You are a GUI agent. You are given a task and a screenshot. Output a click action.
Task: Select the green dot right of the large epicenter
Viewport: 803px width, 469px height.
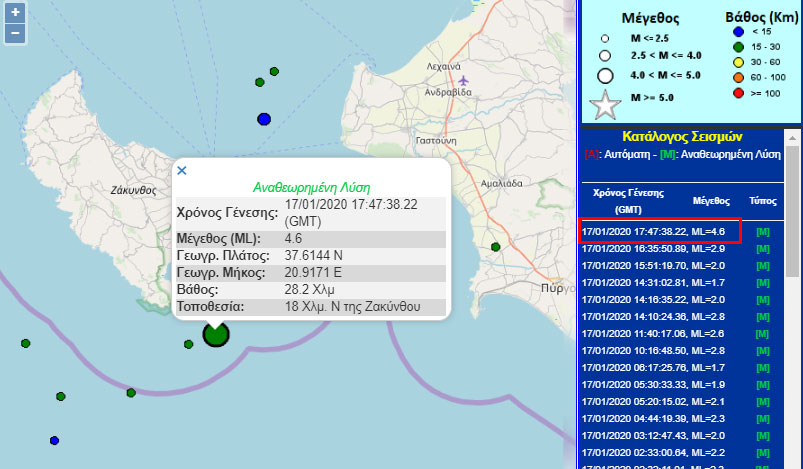click(x=188, y=345)
